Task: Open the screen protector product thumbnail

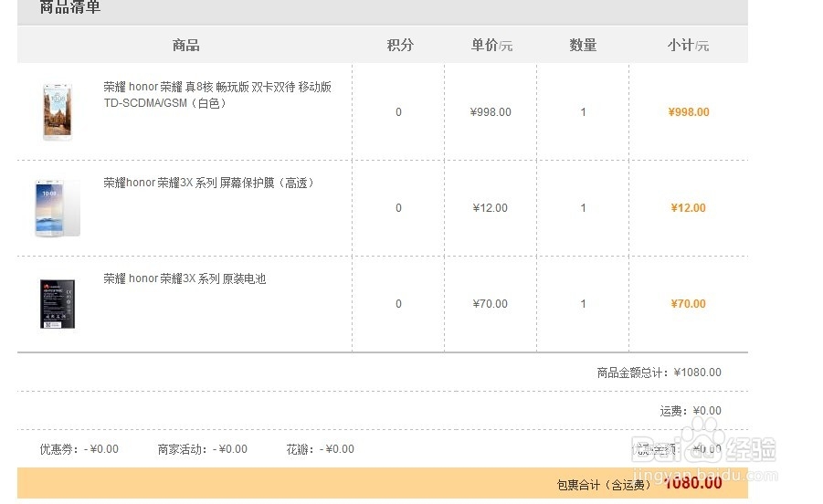Action: (x=58, y=207)
